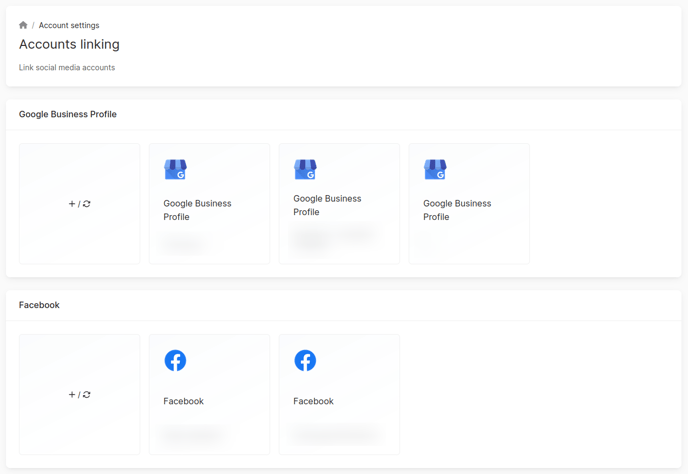Click the plus sign in the Google add tile

(72, 204)
